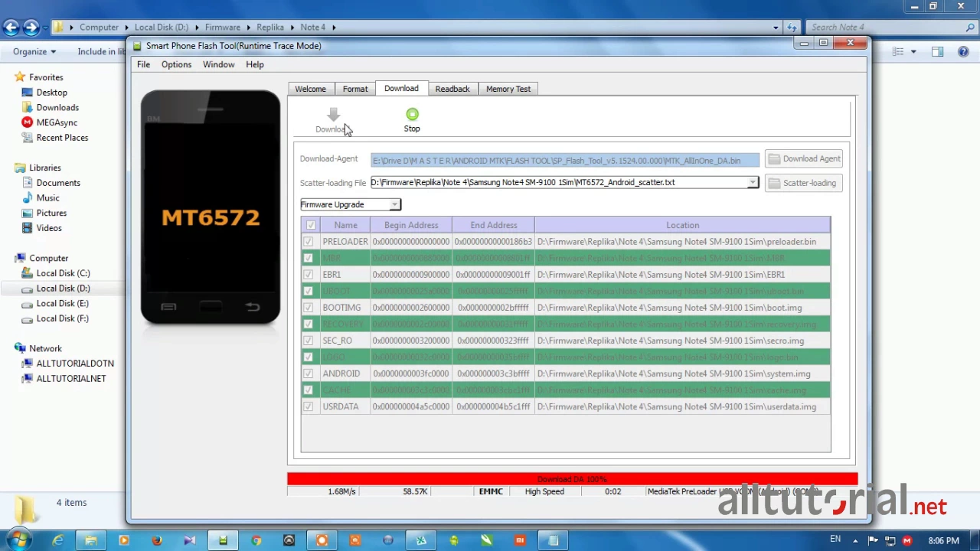
Task: Select Local Disk (C:)
Action: pos(63,273)
